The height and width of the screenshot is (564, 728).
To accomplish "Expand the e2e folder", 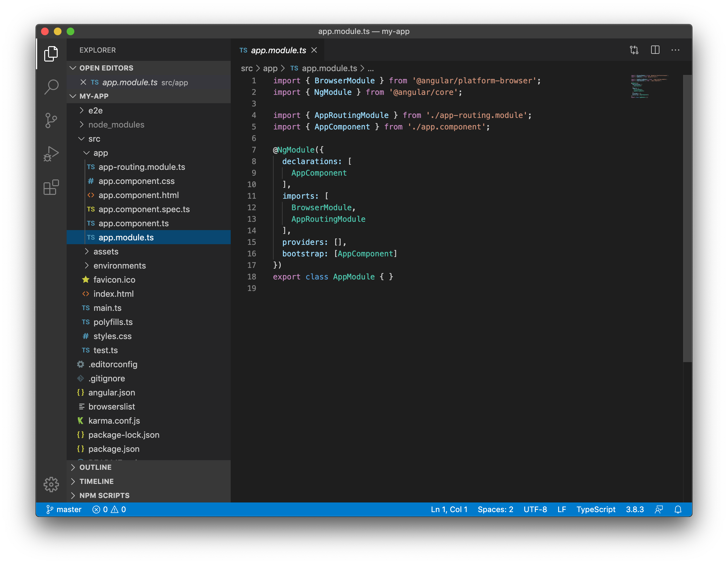I will [x=149, y=110].
